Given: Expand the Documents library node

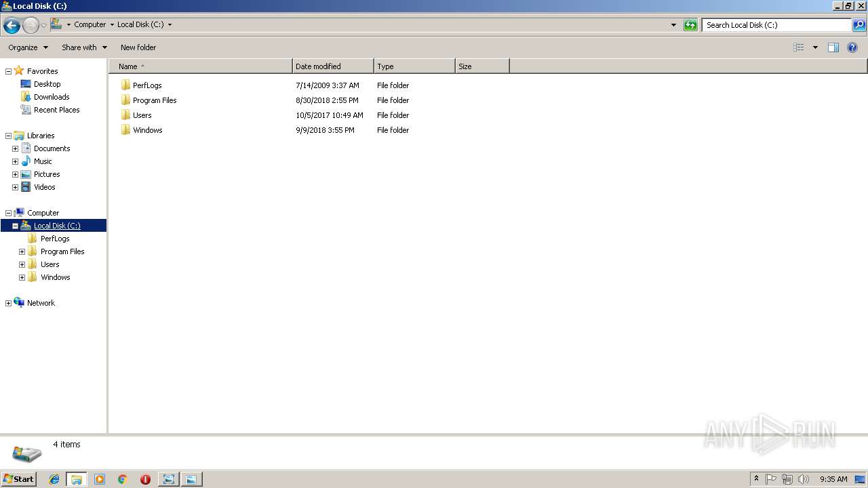Looking at the screenshot, I should click(15, 148).
